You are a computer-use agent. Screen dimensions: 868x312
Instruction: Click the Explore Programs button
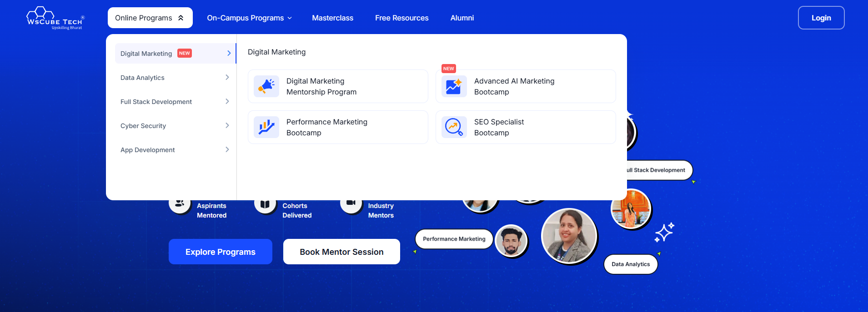[221, 252]
